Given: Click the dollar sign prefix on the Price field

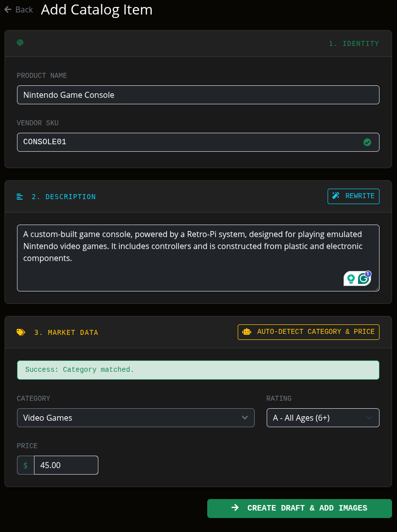Looking at the screenshot, I should coord(25,465).
